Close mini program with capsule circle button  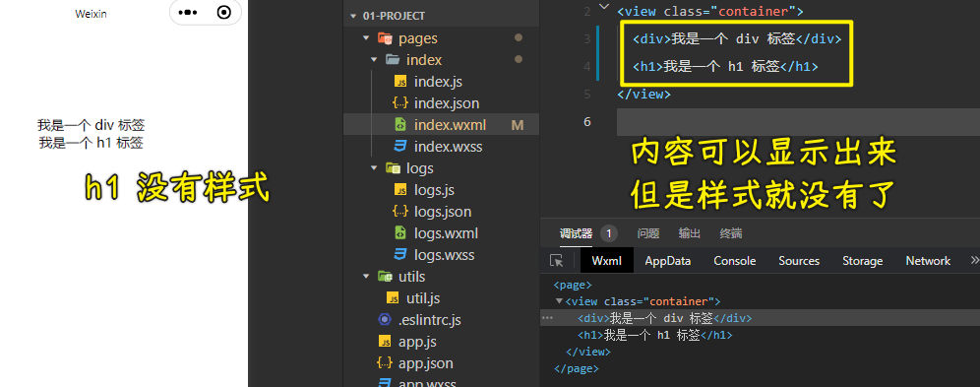tap(223, 13)
